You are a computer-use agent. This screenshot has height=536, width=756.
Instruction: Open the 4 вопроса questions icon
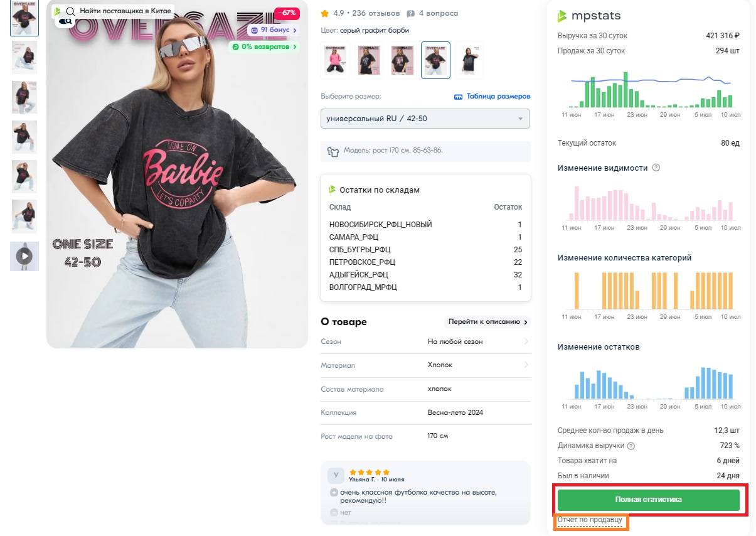coord(410,13)
